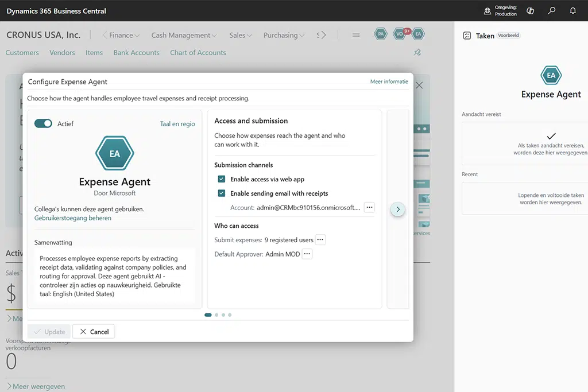Uncheck Enable sending email with receipts
This screenshot has width=588, height=392.
coord(222,193)
